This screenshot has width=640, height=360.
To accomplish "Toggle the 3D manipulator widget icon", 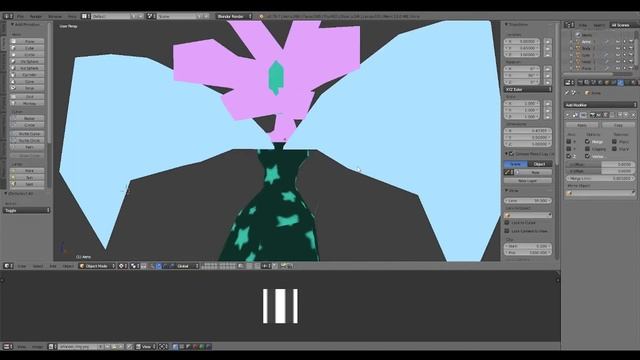I will (152, 266).
